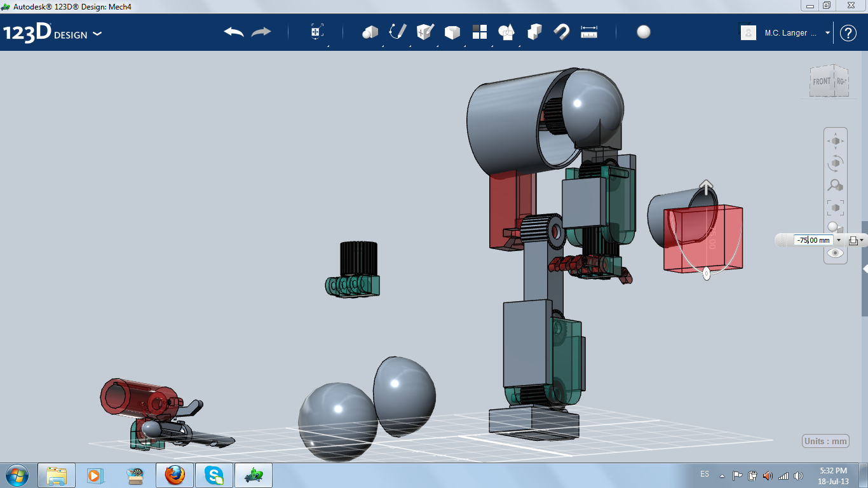Viewport: 868px width, 488px height.
Task: Open Firefox from the taskbar
Action: (175, 475)
